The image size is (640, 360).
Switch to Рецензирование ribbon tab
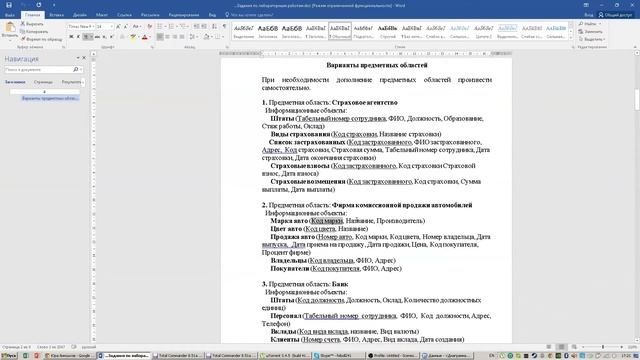pyautogui.click(x=184, y=15)
